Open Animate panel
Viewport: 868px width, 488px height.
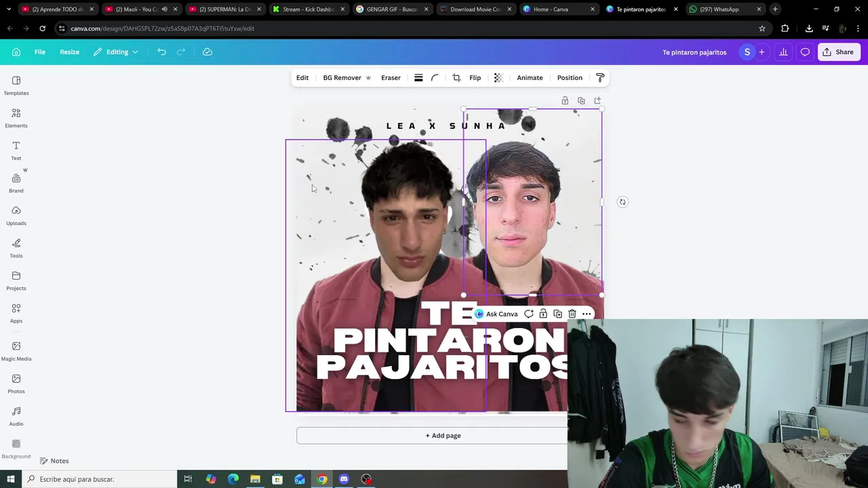pos(530,78)
